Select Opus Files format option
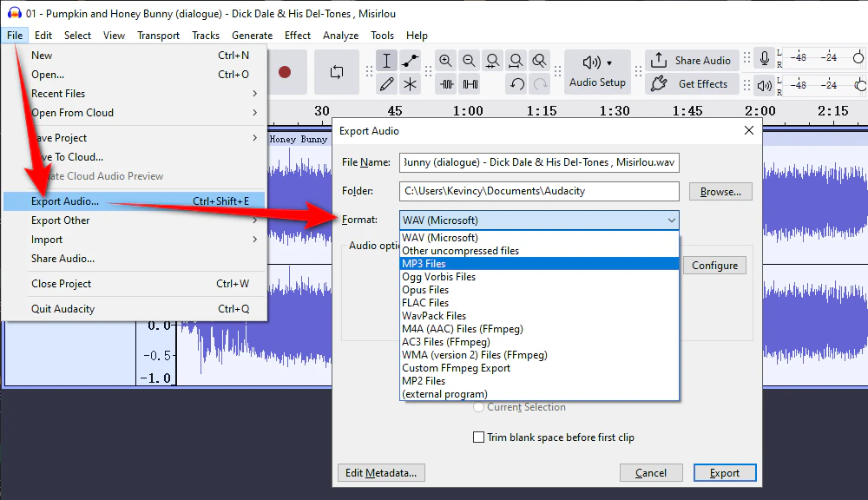 539,290
